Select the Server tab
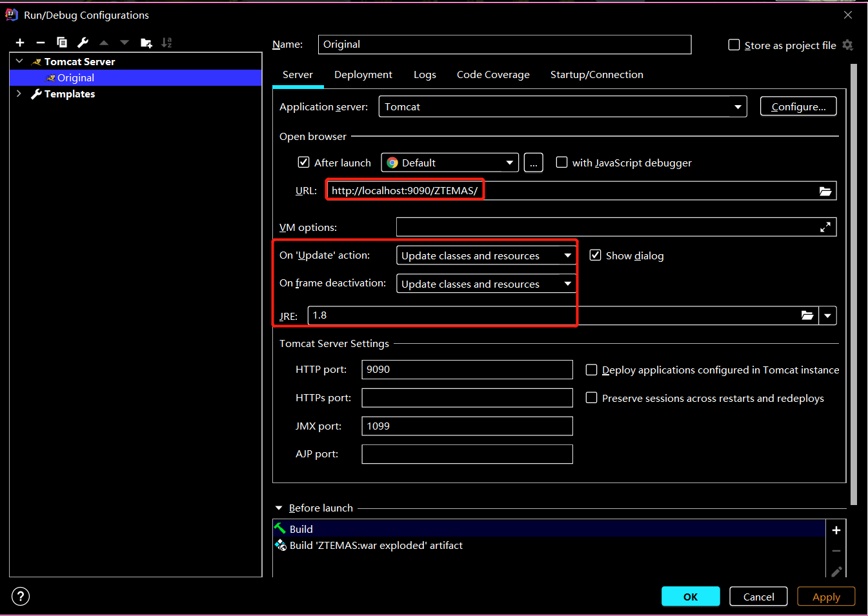 (298, 75)
